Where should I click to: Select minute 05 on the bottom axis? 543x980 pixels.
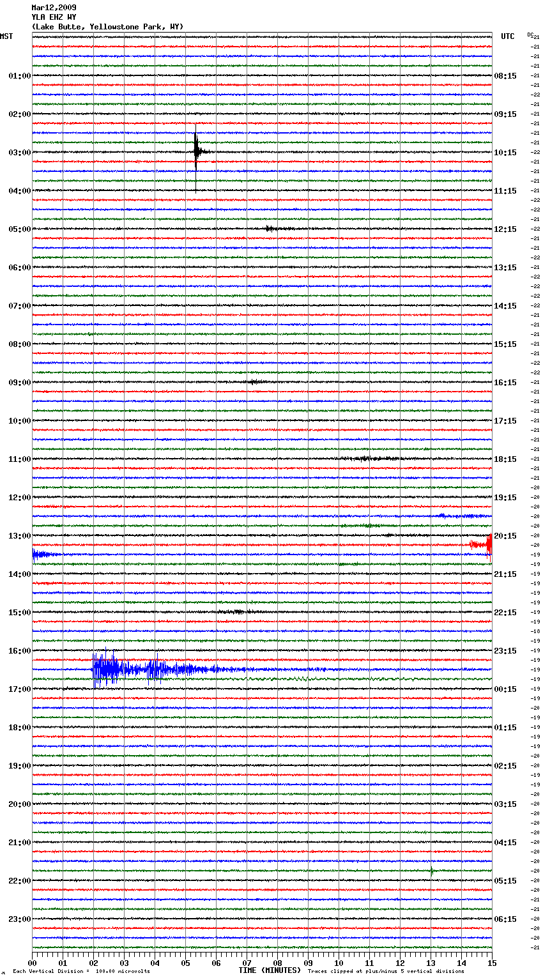pyautogui.click(x=185, y=963)
